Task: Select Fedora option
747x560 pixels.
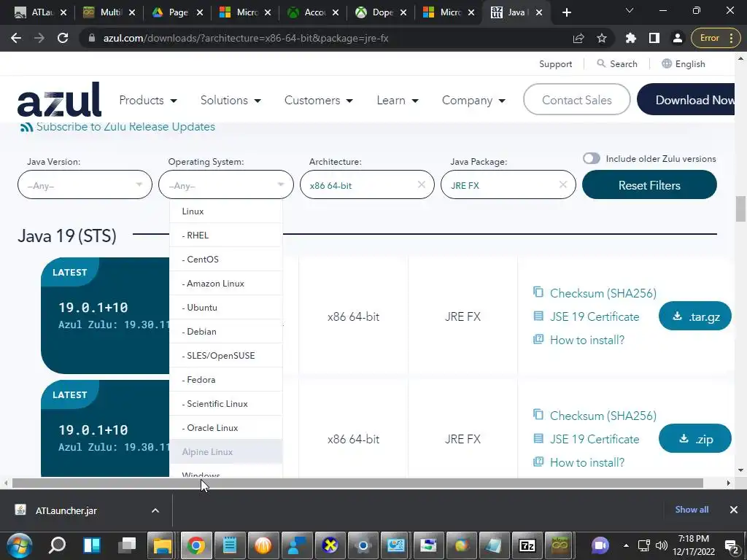Action: [x=226, y=379]
